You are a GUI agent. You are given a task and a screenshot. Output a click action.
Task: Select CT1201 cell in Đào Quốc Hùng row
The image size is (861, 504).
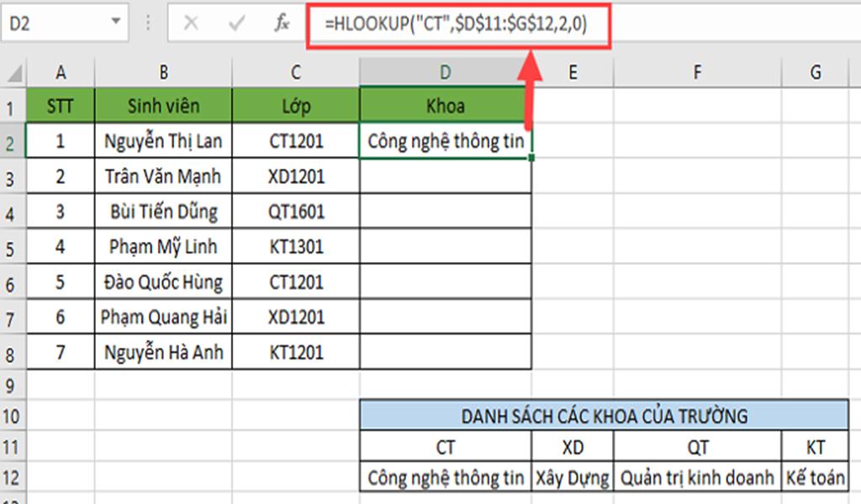[x=296, y=282]
